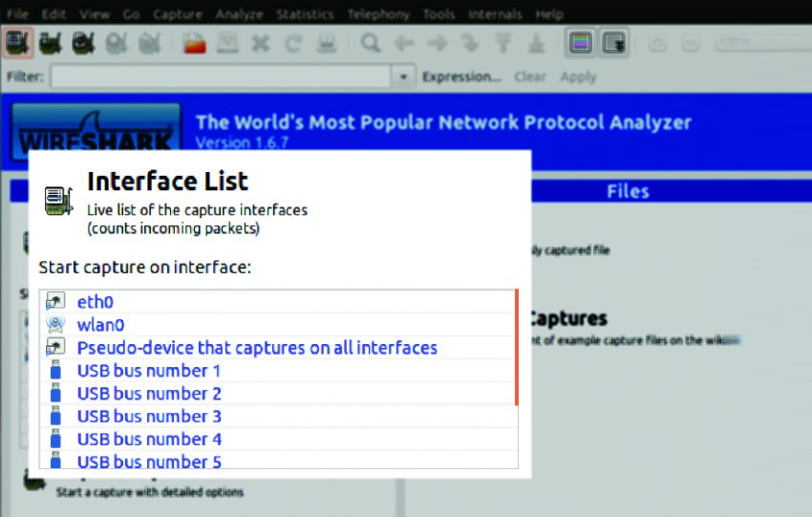Open capture options from the toolbar

(x=52, y=43)
